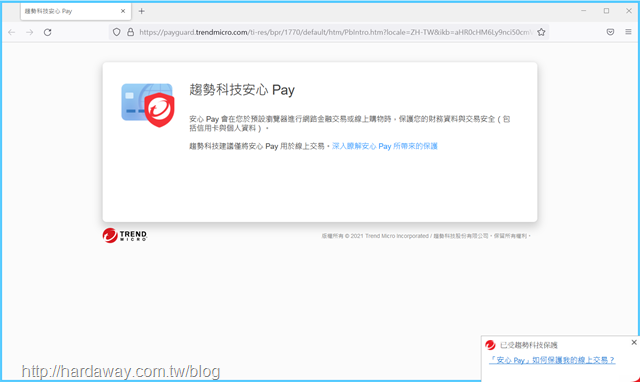
Task: Select the 趨勢科技安心 Pay tab
Action: click(76, 11)
